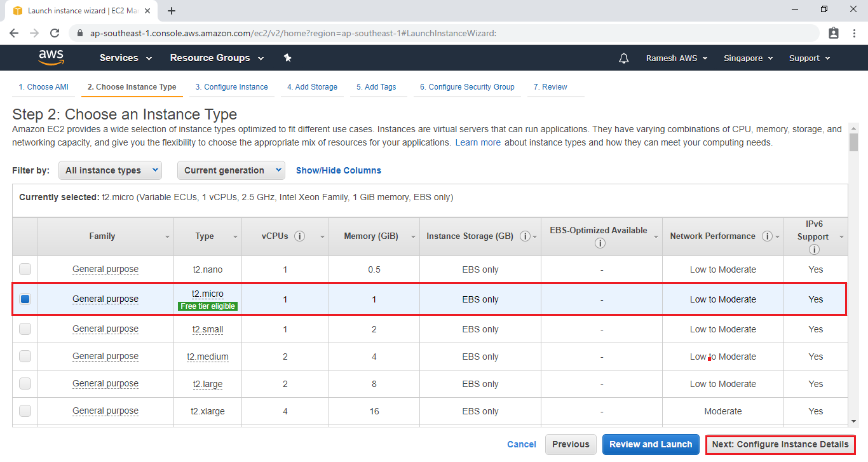Click the browser address bar URL
Viewport: 868px width, 462px height.
click(x=293, y=33)
